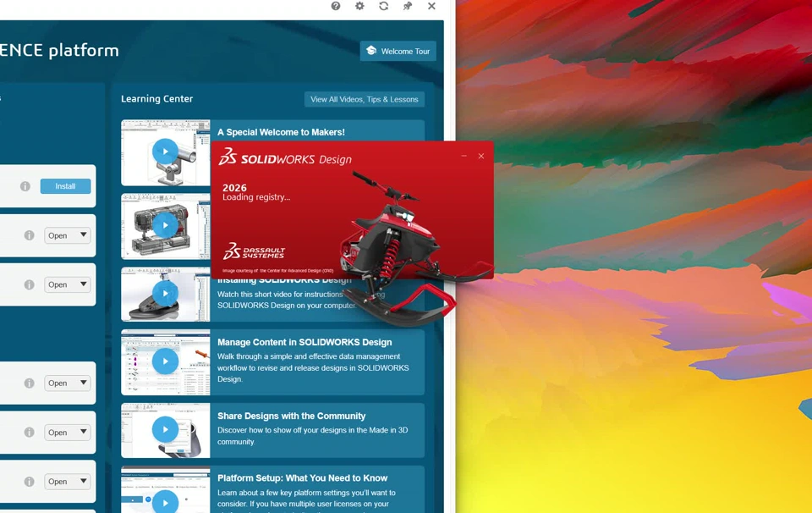Click the Loading registry status text

tap(256, 197)
